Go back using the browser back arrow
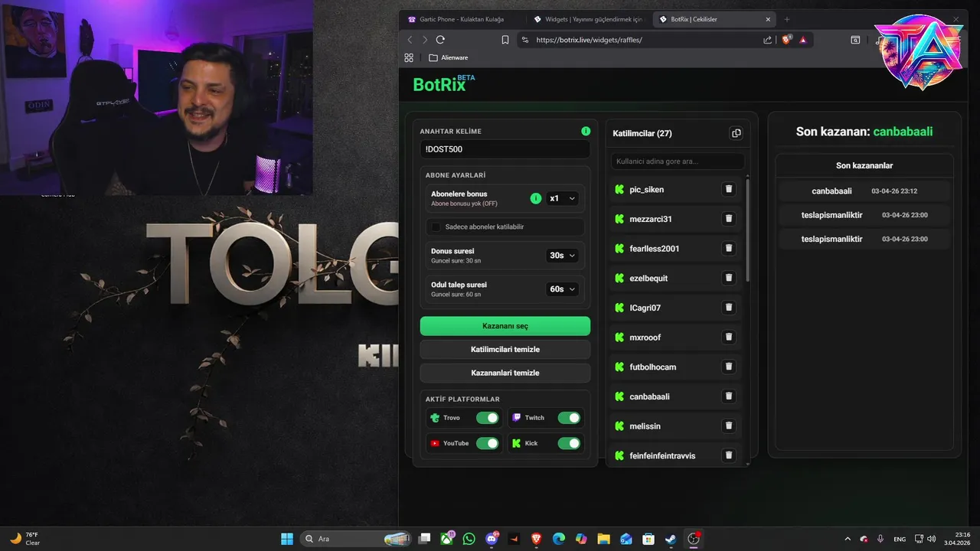Screen dimensions: 980x551 click(410, 40)
